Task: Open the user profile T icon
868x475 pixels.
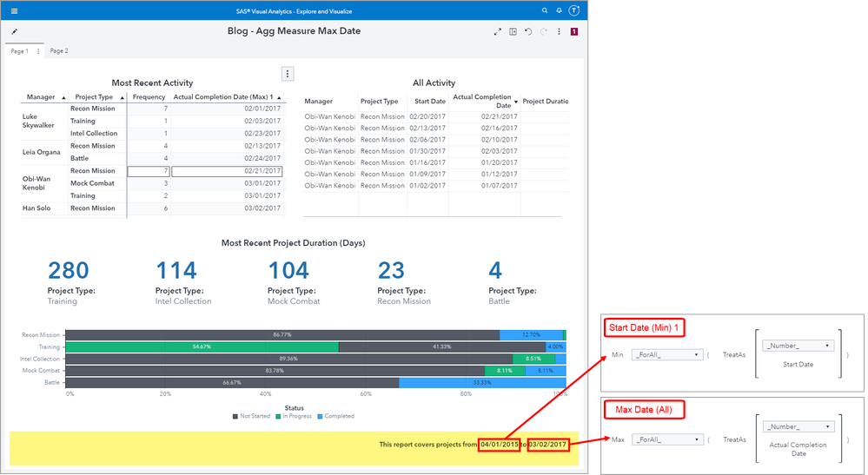Action: point(574,10)
